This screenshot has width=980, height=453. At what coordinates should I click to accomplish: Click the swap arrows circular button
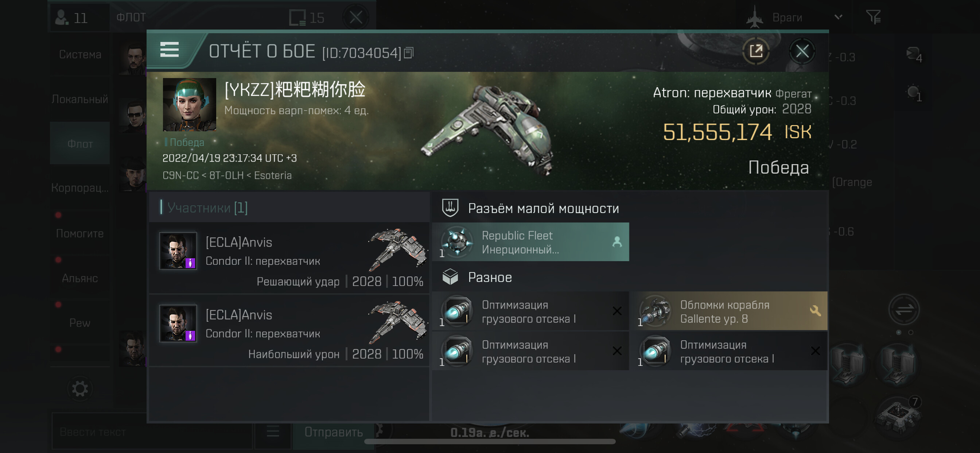click(904, 309)
